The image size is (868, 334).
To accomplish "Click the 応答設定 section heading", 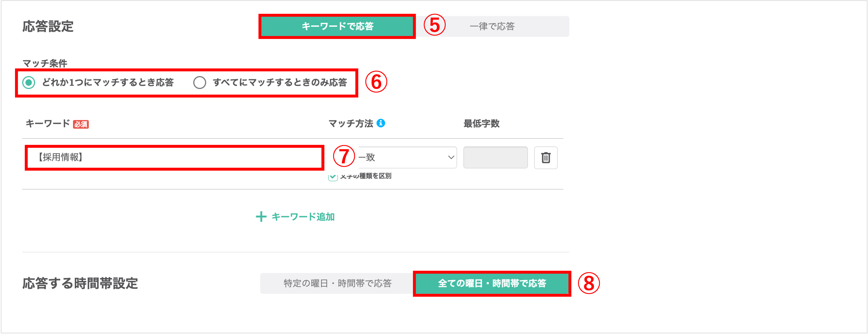I will tap(48, 26).
